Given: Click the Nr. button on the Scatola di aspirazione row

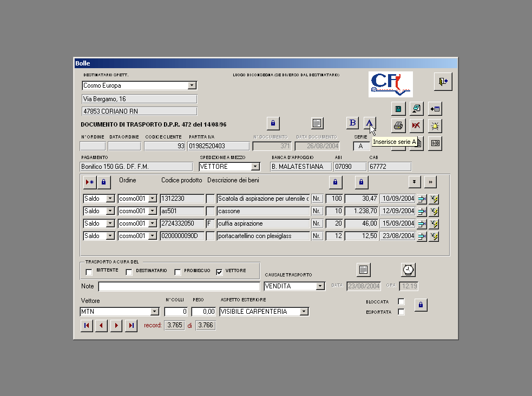Looking at the screenshot, I should (x=317, y=199).
